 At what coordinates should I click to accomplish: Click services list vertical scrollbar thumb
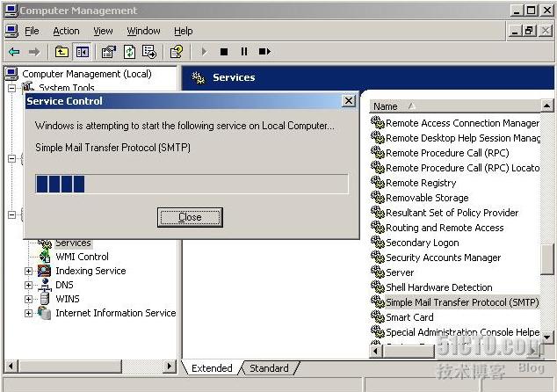(547, 259)
